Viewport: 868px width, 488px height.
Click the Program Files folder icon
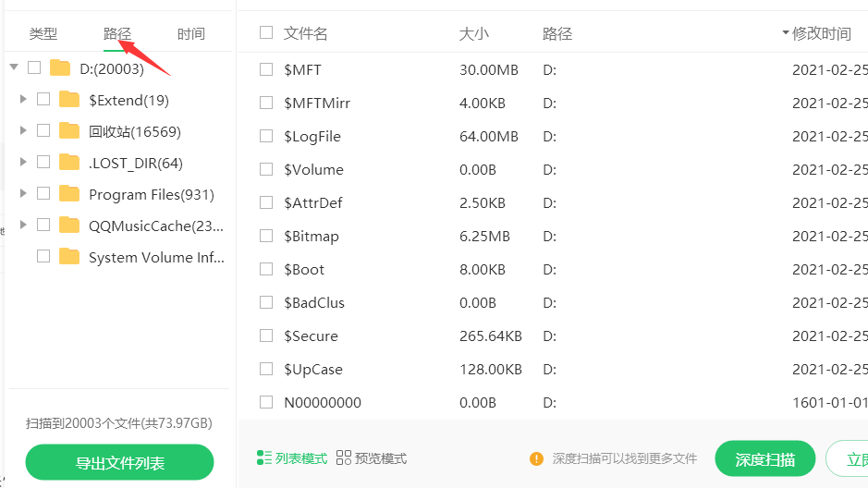click(69, 194)
